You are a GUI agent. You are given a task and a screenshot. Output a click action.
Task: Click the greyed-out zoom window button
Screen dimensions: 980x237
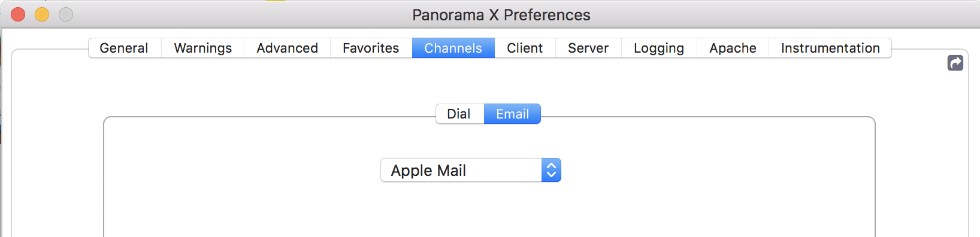click(66, 14)
